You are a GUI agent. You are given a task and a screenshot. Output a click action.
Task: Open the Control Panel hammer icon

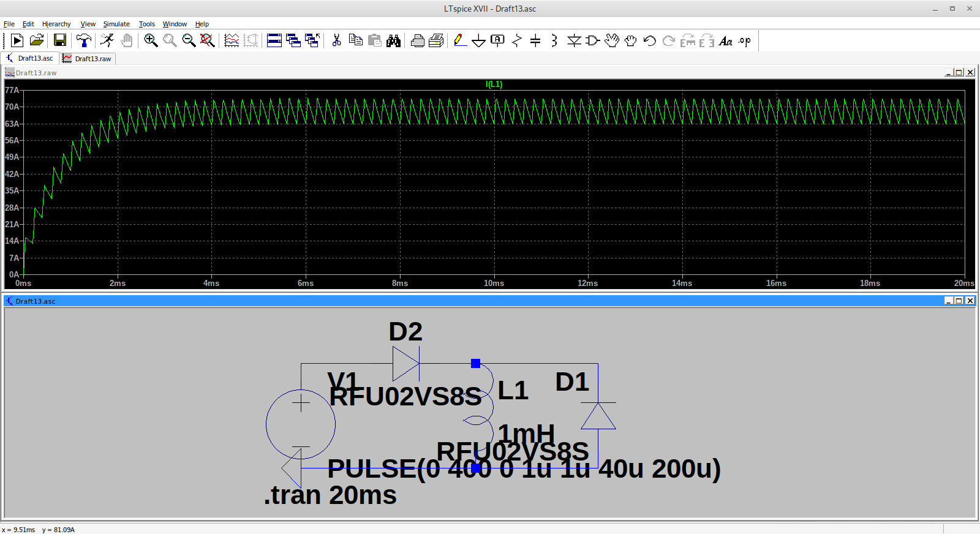coord(83,40)
